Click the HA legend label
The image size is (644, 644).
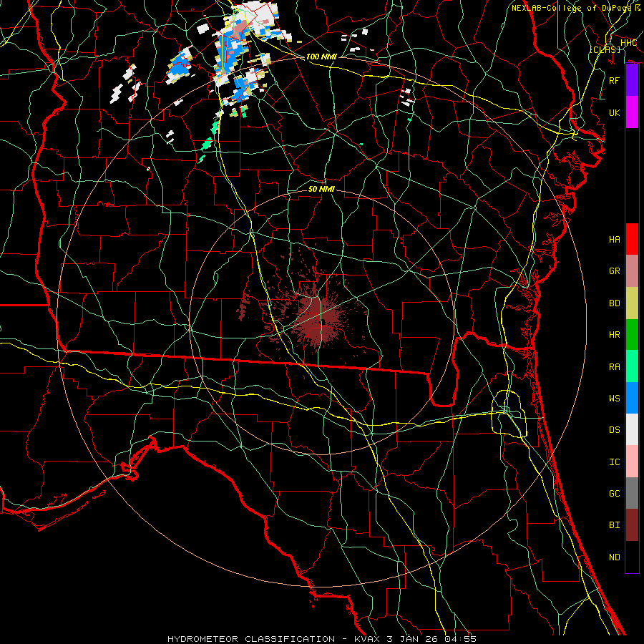(x=615, y=240)
